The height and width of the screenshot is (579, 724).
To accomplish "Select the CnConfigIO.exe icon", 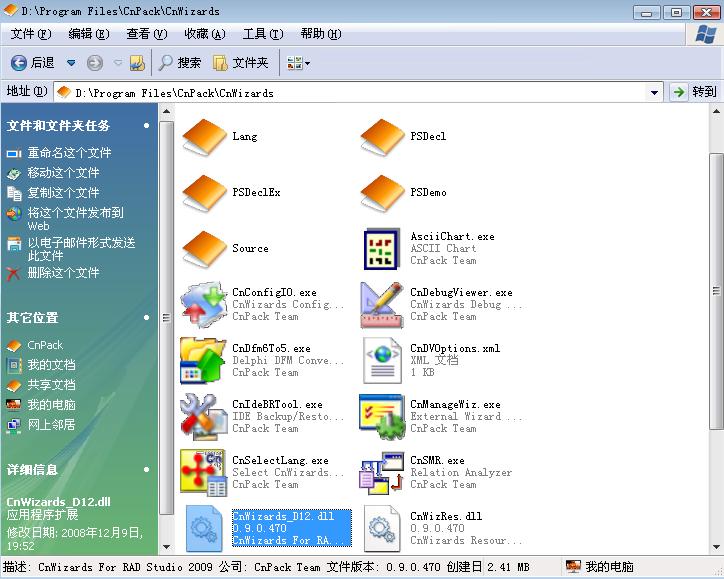I will click(204, 305).
